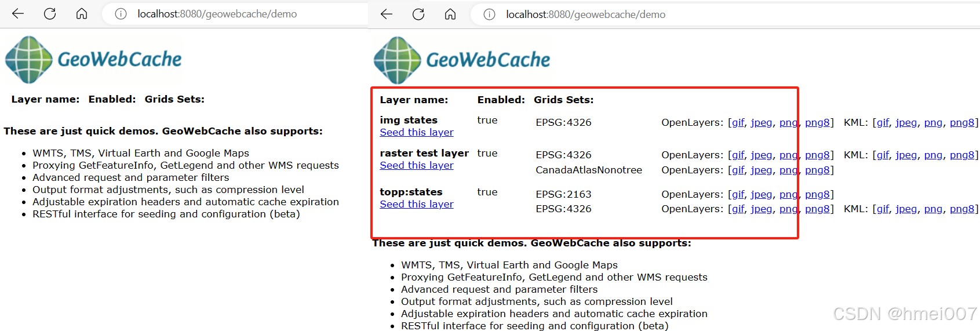Open img states OpenLayers gif demo
The width and height of the screenshot is (980, 331).
[x=738, y=122]
